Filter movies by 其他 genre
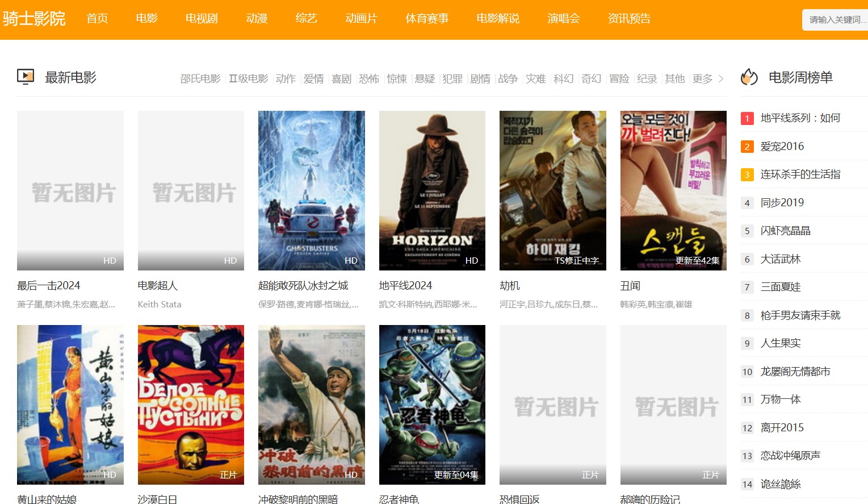 pyautogui.click(x=675, y=78)
